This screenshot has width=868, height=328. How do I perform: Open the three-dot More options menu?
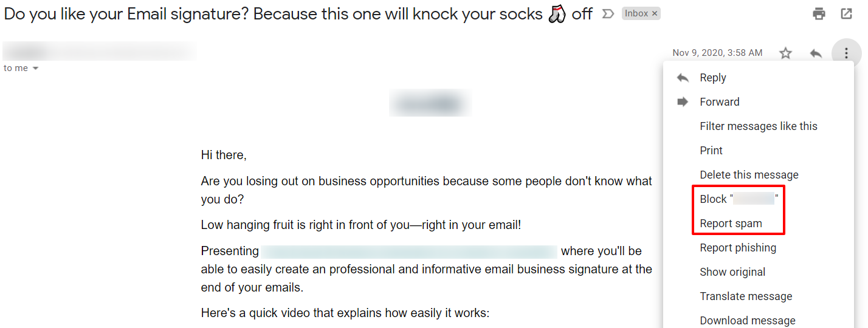pos(846,53)
